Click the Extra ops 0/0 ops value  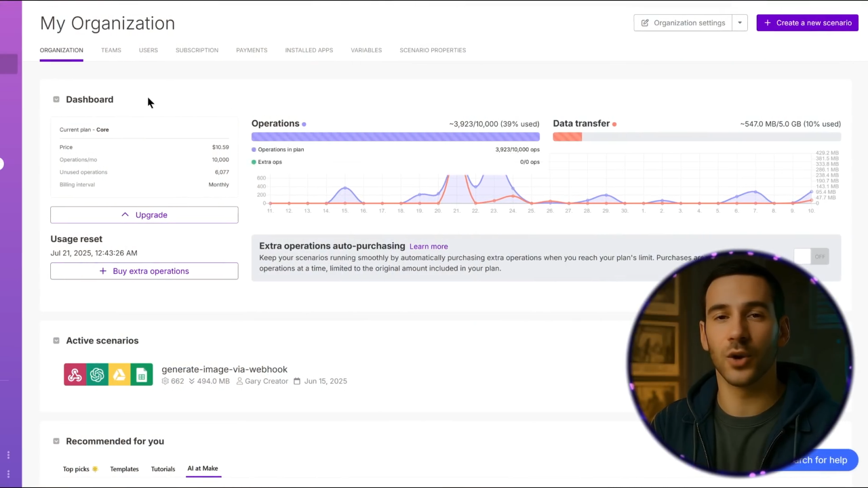click(530, 162)
